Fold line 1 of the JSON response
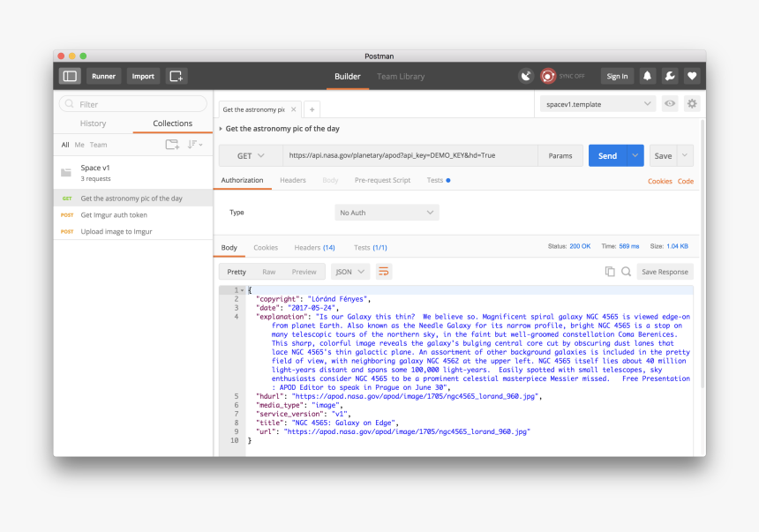Image resolution: width=759 pixels, height=532 pixels. tap(243, 290)
